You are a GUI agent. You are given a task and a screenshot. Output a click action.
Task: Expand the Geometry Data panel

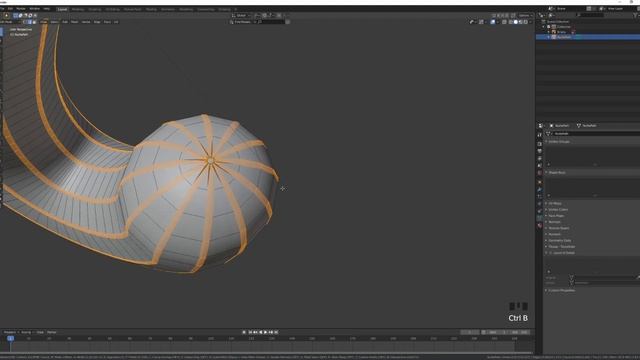coord(559,240)
